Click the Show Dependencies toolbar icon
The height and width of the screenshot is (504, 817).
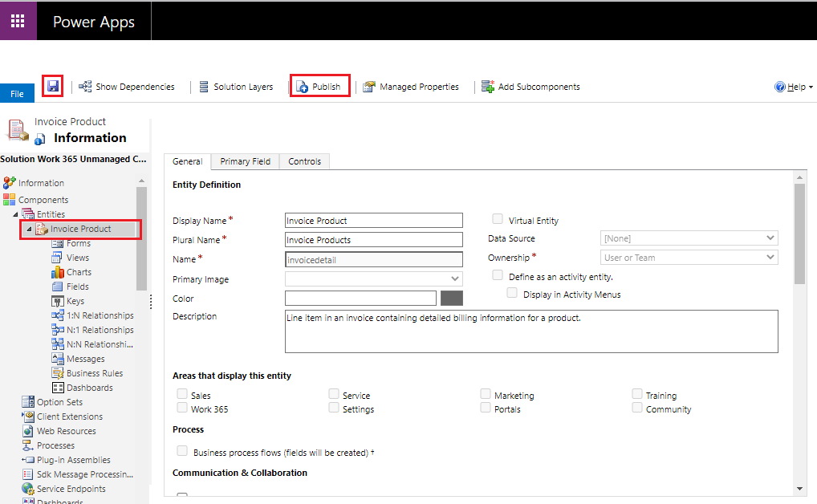(85, 87)
